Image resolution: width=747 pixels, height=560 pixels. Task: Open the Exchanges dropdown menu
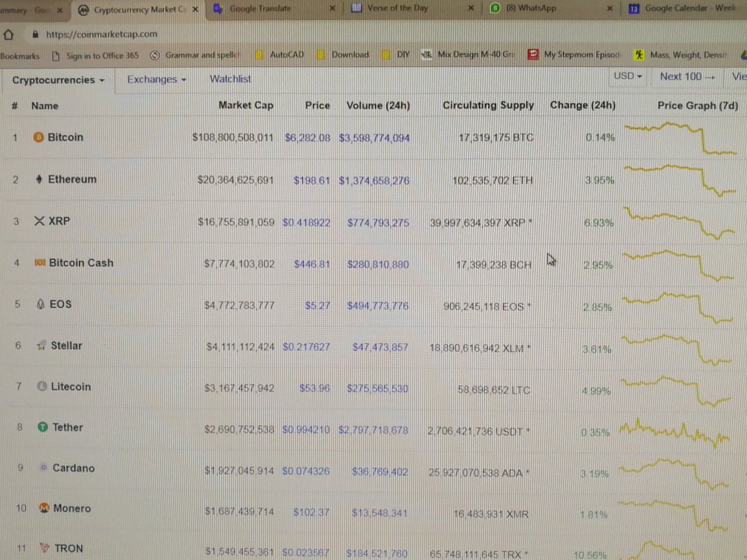click(156, 80)
